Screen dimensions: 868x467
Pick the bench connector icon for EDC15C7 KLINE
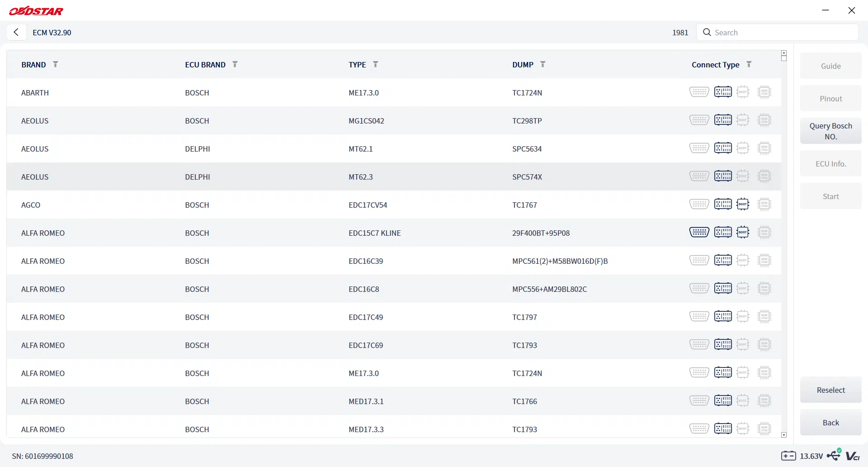pyautogui.click(x=723, y=232)
